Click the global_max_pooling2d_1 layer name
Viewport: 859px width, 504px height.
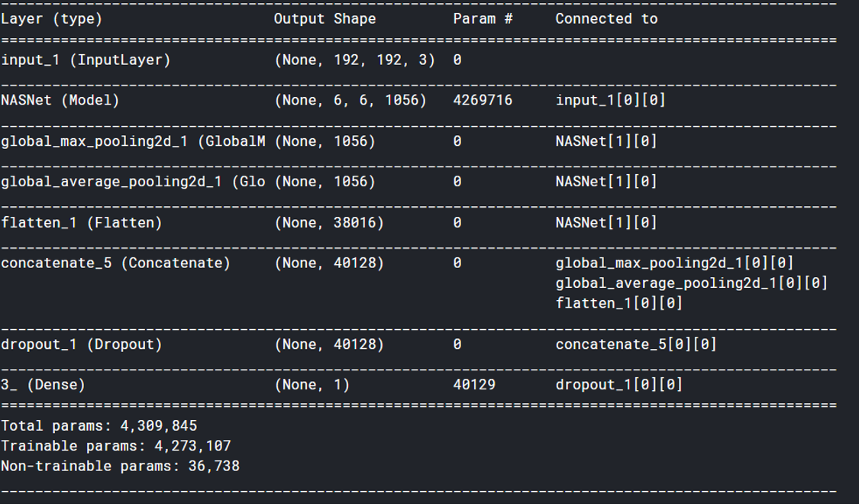(x=133, y=141)
